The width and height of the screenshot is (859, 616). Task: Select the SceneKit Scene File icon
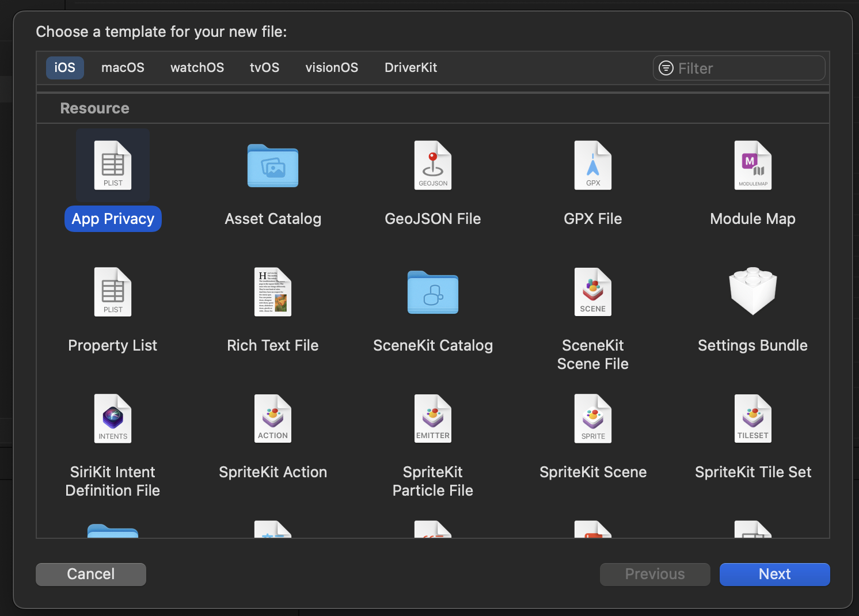click(x=593, y=292)
